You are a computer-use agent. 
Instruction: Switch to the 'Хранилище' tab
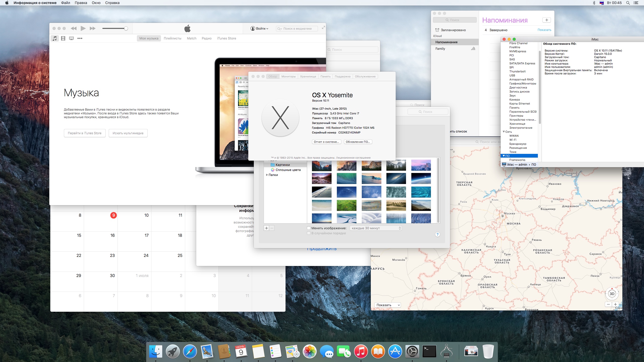308,76
